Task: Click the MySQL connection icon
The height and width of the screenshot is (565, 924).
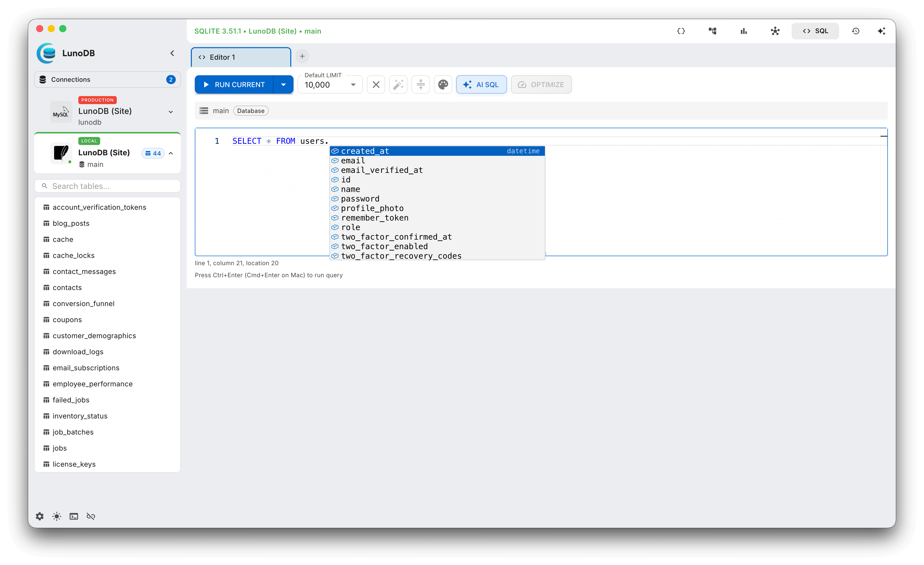Action: 61,112
